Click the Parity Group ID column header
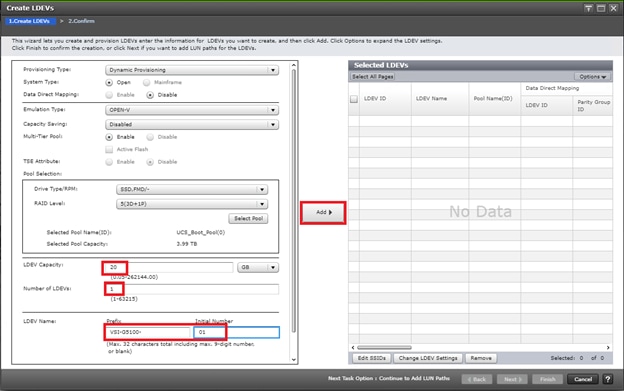This screenshot has width=624, height=391. (593, 105)
